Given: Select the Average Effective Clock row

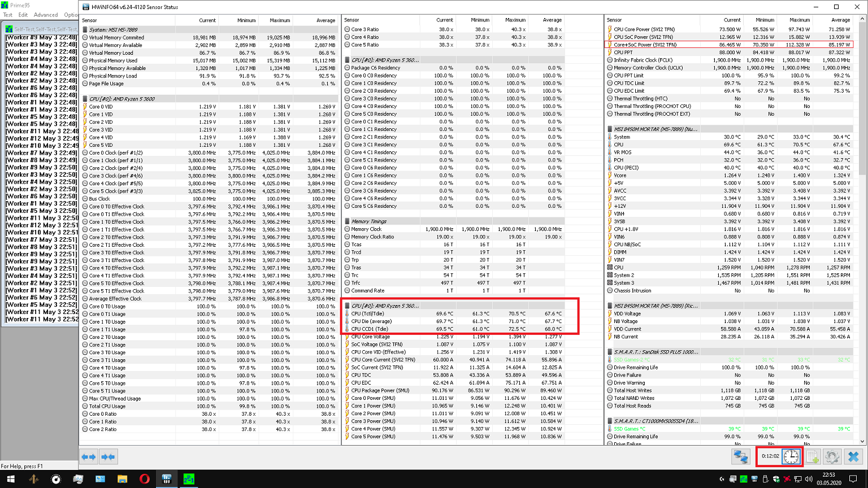Looking at the screenshot, I should 210,299.
